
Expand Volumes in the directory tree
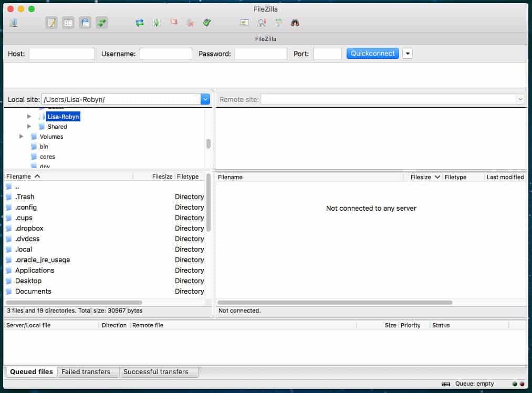coord(22,136)
